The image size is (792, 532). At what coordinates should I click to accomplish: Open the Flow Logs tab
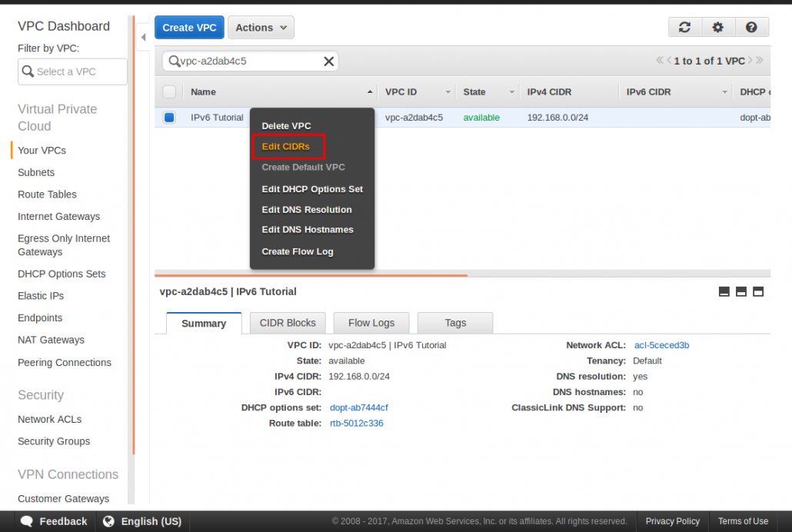tap(371, 323)
